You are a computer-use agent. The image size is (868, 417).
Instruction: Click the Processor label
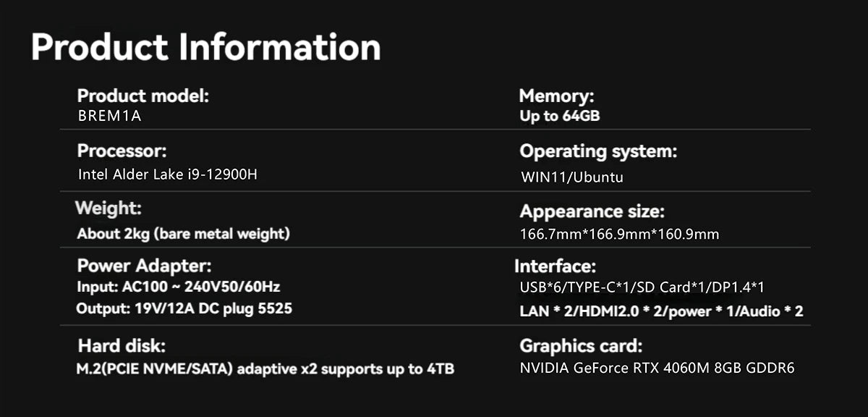[x=122, y=151]
